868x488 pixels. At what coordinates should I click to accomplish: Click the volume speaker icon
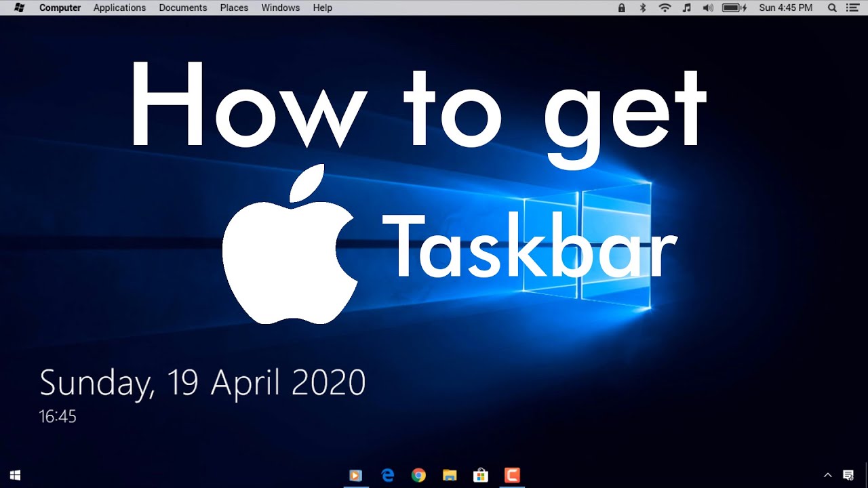point(708,8)
